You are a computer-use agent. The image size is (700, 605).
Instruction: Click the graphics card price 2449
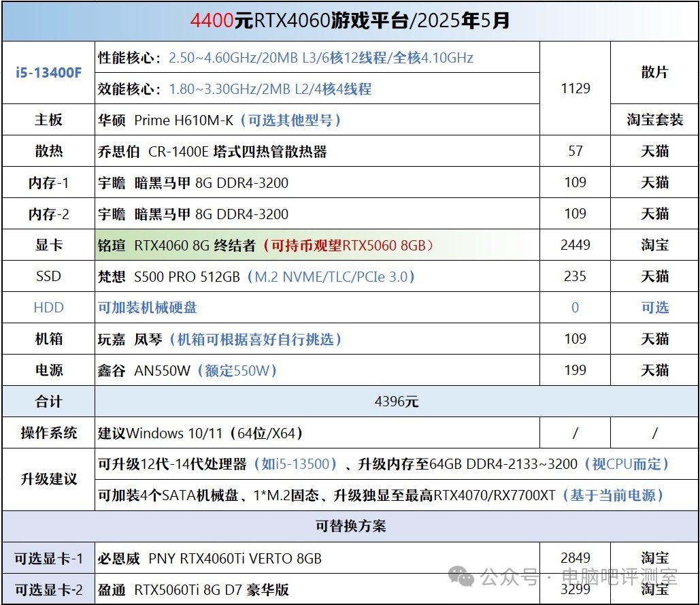(x=575, y=245)
